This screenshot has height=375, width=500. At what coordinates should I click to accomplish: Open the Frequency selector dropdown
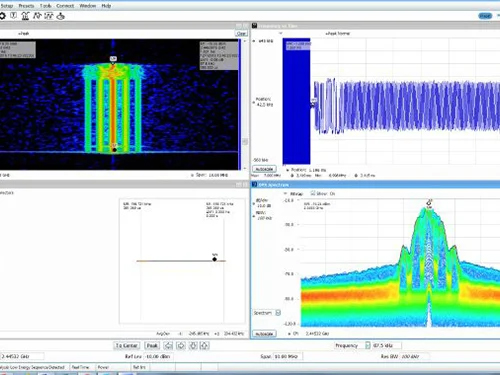point(368,345)
